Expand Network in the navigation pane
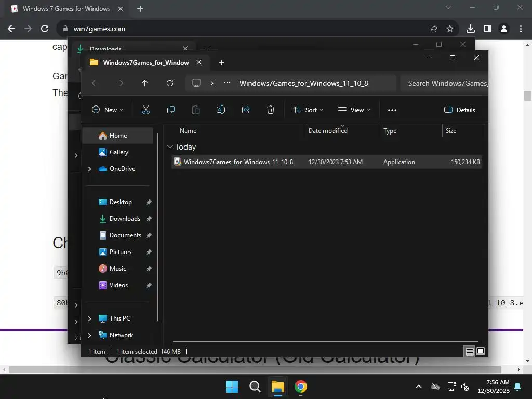The image size is (532, 399). 89,335
